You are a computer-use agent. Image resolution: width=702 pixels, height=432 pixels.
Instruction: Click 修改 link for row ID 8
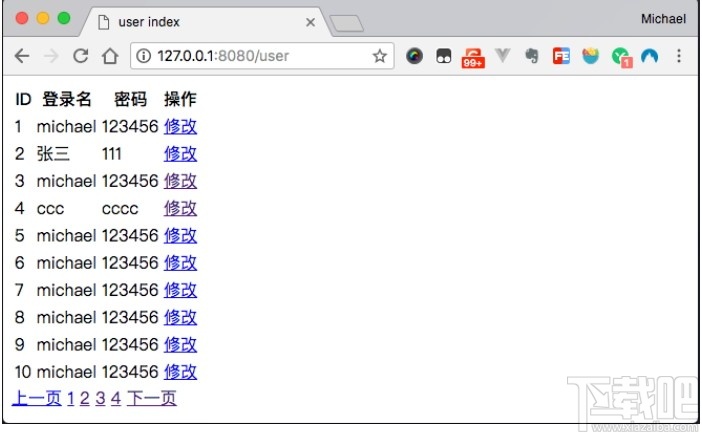[180, 317]
